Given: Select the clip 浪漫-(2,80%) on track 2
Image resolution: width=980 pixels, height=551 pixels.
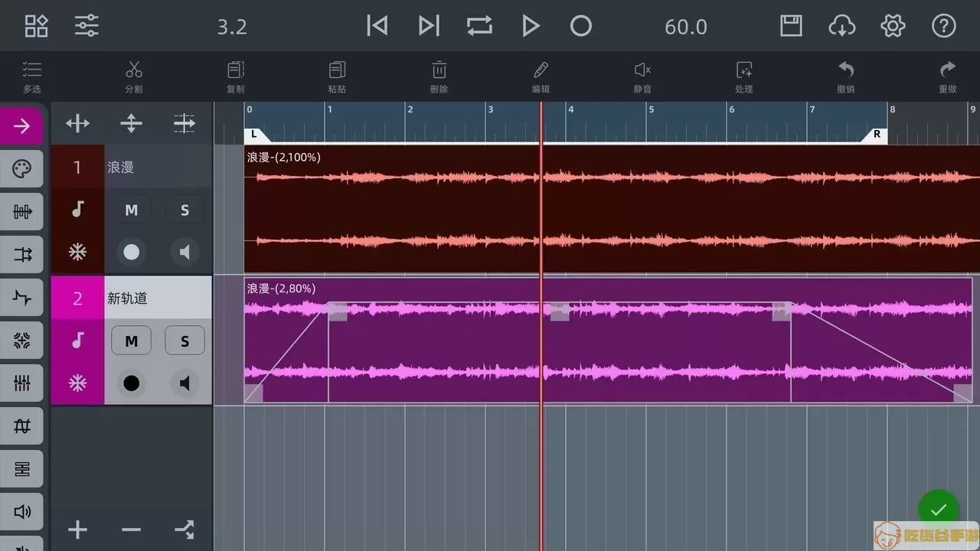Looking at the screenshot, I should click(609, 341).
